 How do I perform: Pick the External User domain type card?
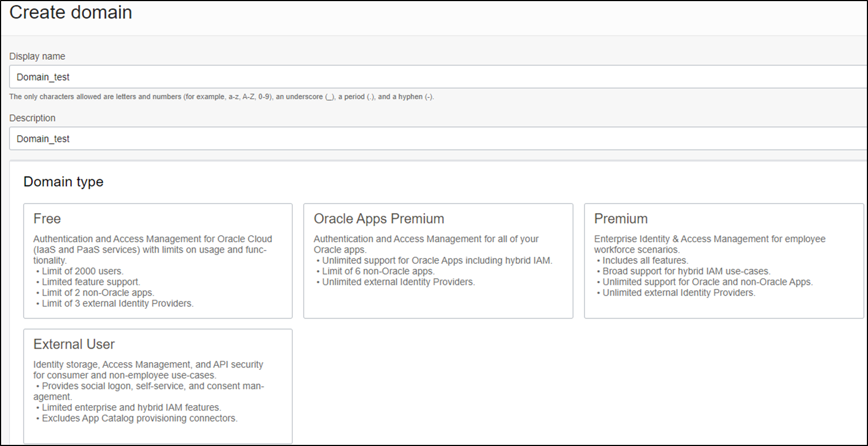point(158,386)
